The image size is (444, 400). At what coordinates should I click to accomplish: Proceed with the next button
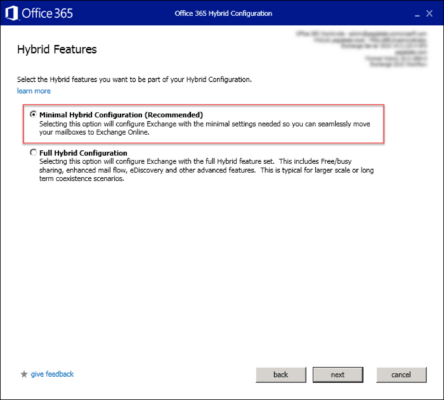tap(338, 375)
